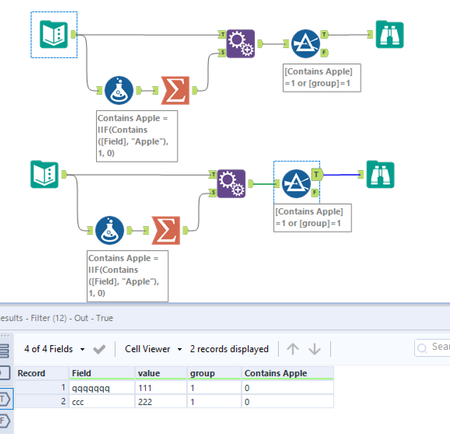Image resolution: width=450 pixels, height=434 pixels.
Task: Click the down arrow in results toolbar
Action: 314,349
